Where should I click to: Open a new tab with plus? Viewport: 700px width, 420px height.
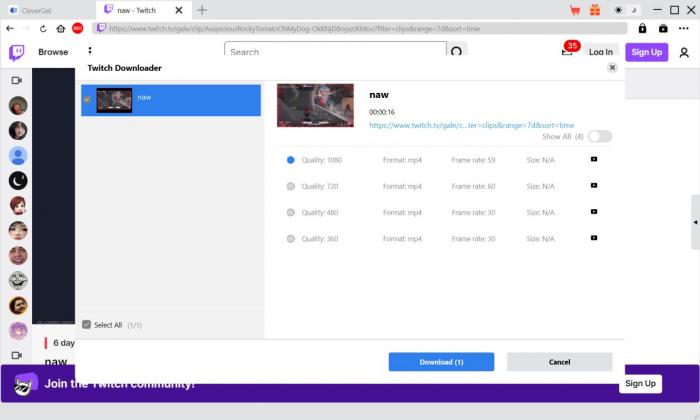pos(202,10)
